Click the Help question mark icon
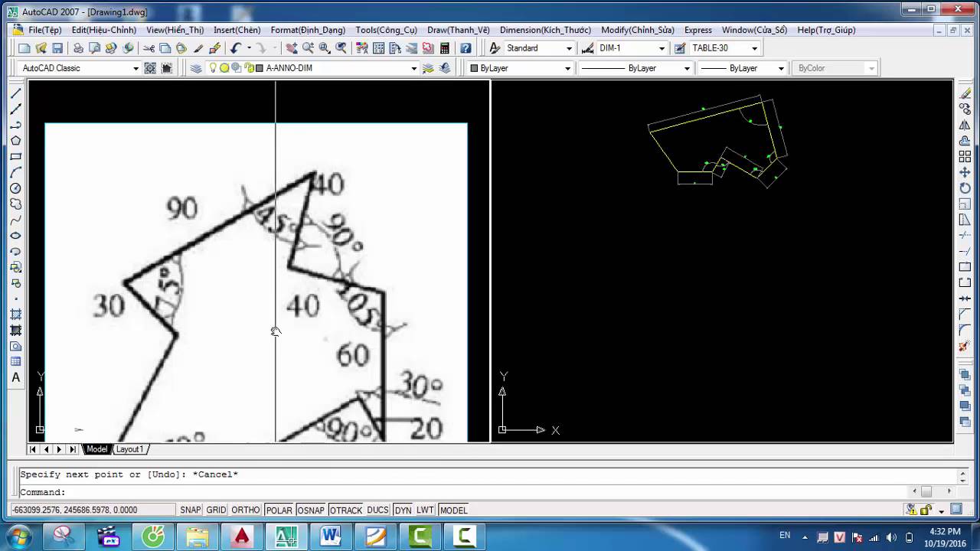Screen dimensions: 980x551 click(x=465, y=48)
